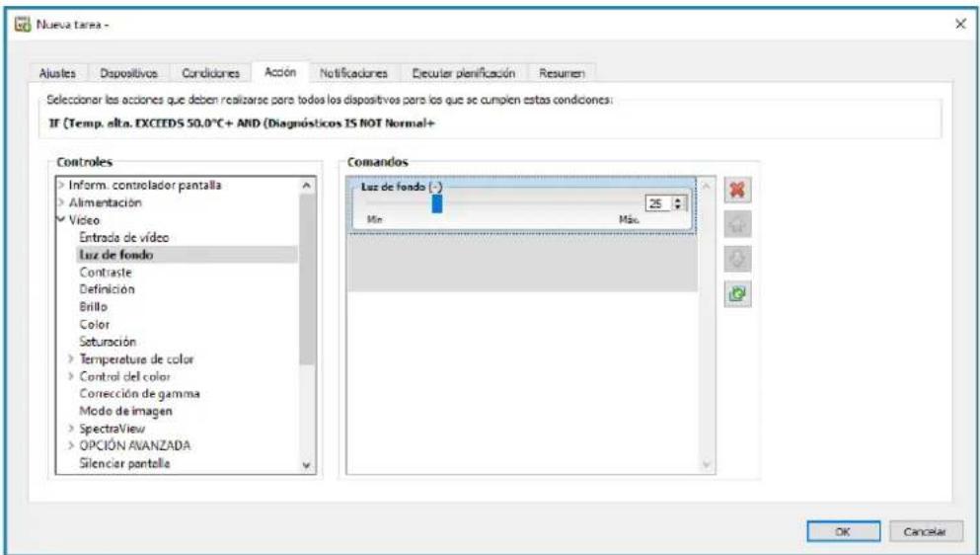Move the command down with arrow icon
The image size is (980, 555).
(737, 259)
